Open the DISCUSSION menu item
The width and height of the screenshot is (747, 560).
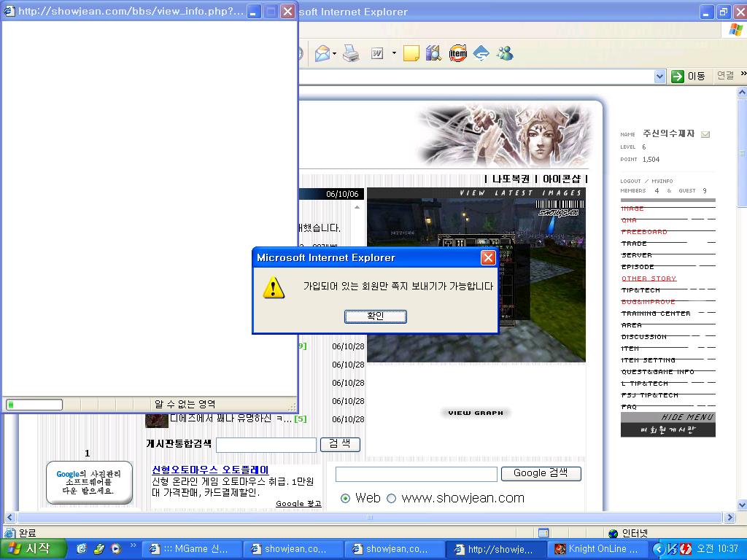(644, 337)
